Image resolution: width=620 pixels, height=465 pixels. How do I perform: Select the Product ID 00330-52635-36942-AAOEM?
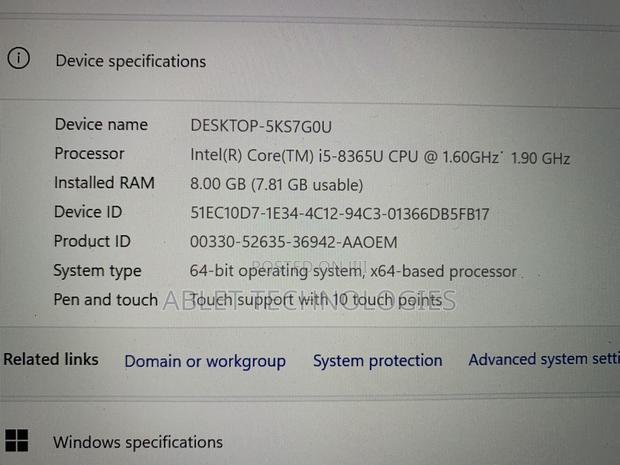pos(293,242)
